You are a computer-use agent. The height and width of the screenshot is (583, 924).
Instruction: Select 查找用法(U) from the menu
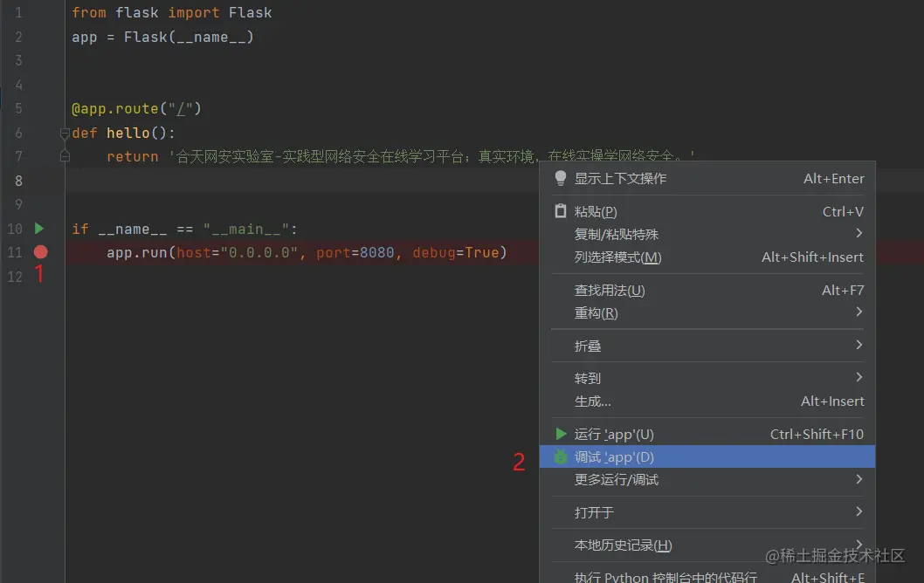coord(707,291)
